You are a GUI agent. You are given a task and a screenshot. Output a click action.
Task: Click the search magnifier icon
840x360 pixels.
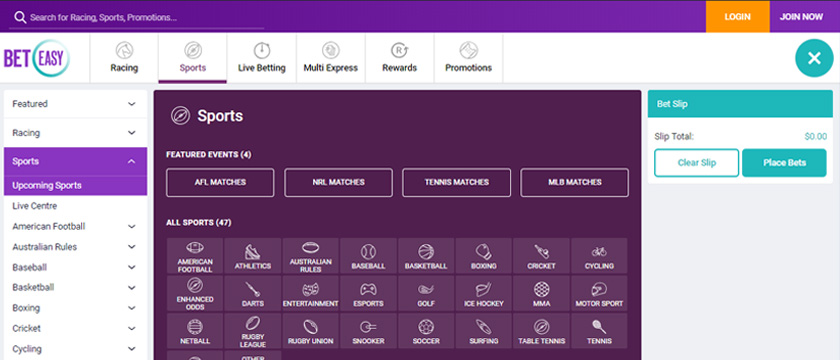(x=20, y=17)
